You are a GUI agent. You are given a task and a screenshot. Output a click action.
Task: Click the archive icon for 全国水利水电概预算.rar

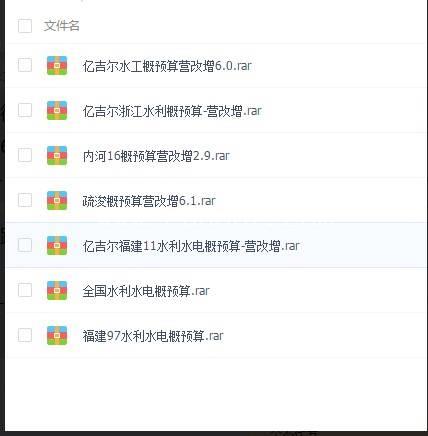57,290
